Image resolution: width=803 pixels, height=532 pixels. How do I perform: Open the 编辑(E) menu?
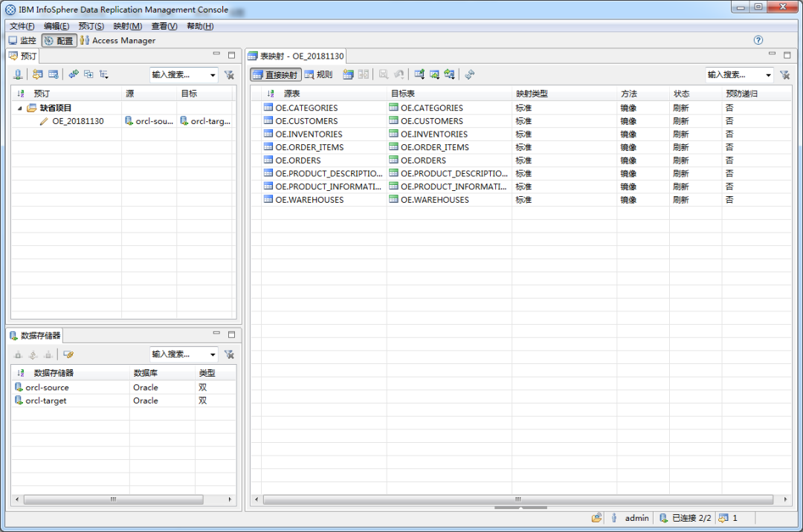coord(57,26)
